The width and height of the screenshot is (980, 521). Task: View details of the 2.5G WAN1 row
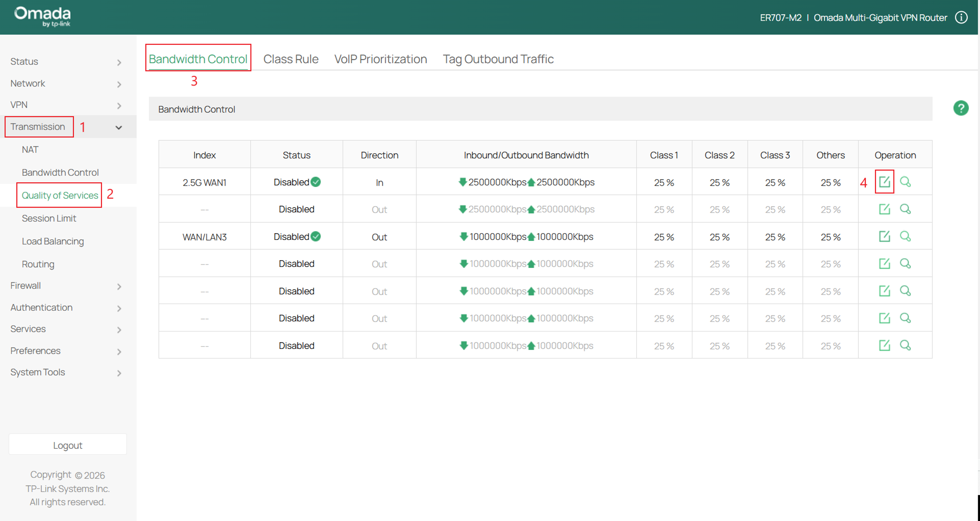coord(905,182)
